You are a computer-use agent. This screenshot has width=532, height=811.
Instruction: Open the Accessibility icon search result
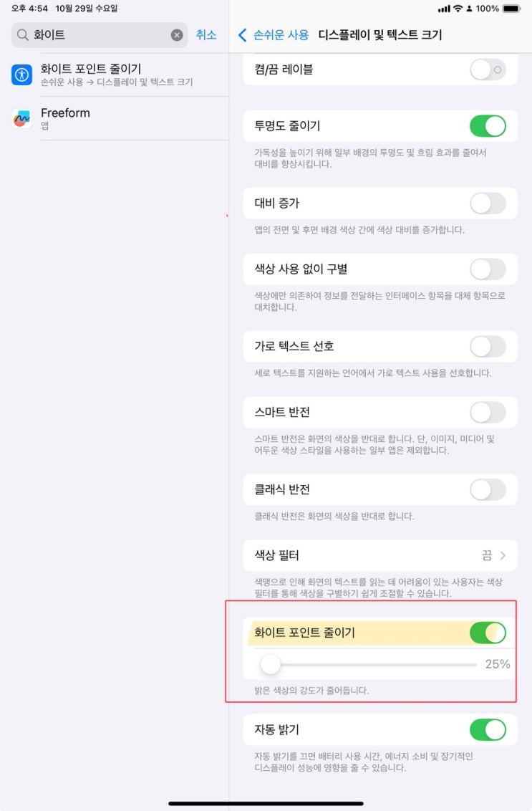click(x=21, y=75)
